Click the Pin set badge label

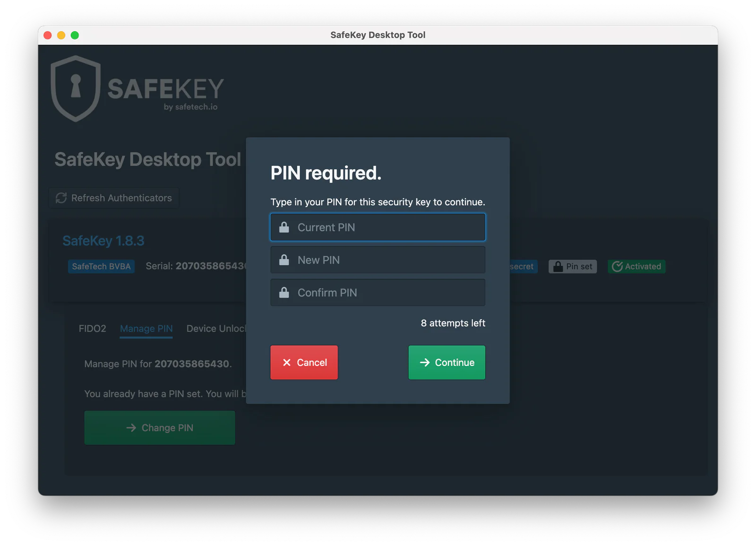pyautogui.click(x=579, y=267)
